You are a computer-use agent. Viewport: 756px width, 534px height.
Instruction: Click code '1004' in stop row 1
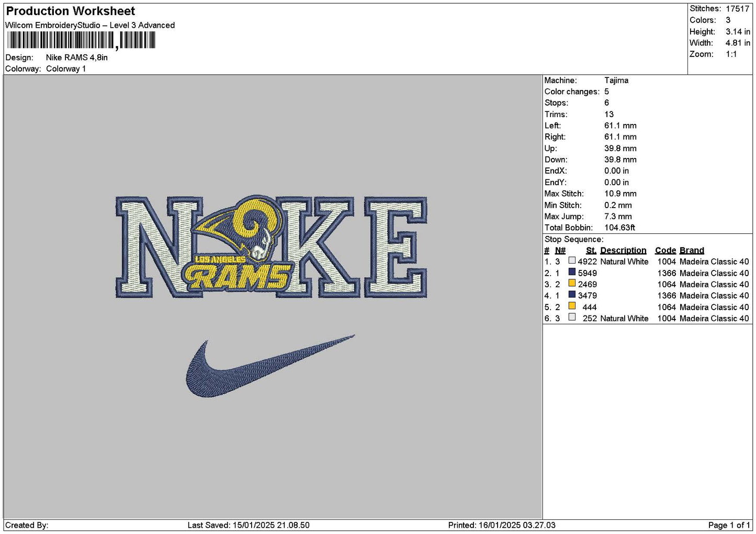click(667, 262)
